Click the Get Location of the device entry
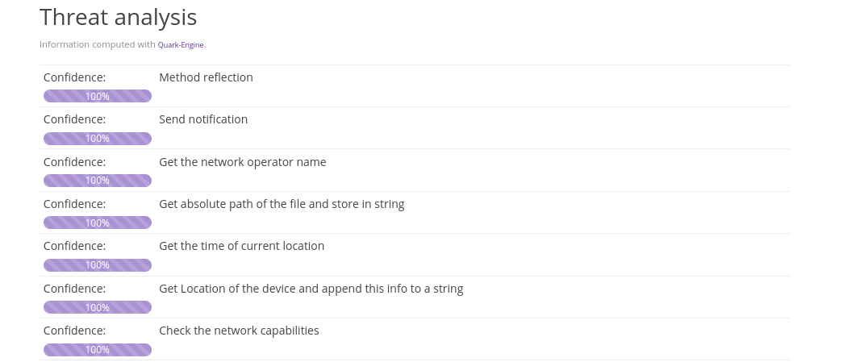The width and height of the screenshot is (868, 362). pyautogui.click(x=311, y=289)
